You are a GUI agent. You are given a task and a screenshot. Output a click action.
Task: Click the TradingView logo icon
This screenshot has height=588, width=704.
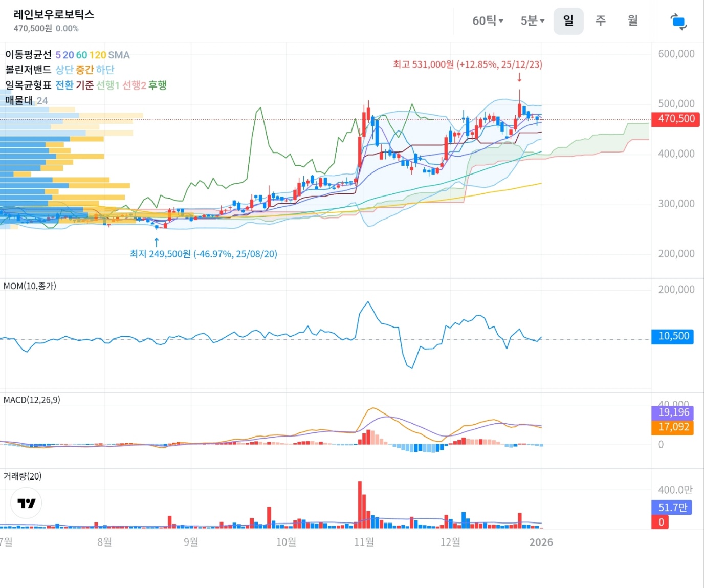pos(26,503)
